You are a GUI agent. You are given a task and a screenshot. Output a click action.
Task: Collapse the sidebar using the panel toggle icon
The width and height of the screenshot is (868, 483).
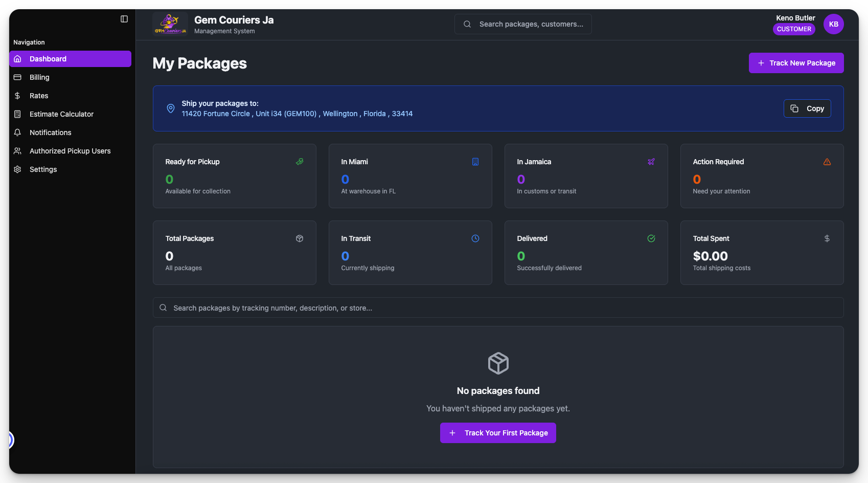[124, 19]
